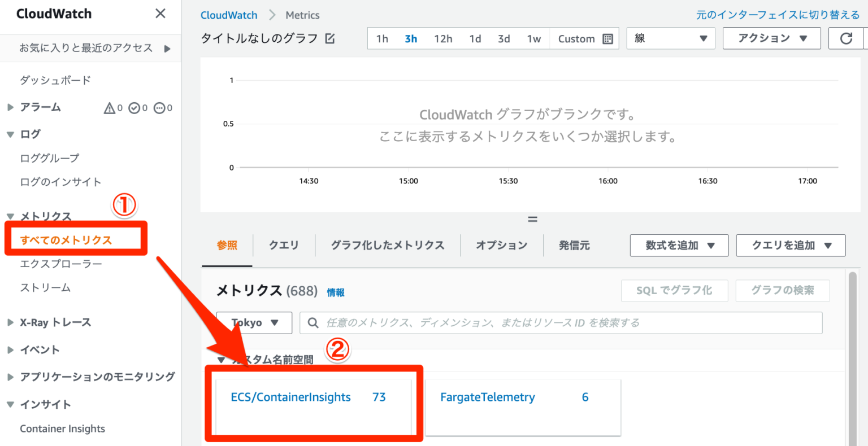Switch to the クエリ tab
The height and width of the screenshot is (446, 868).
[x=284, y=245]
